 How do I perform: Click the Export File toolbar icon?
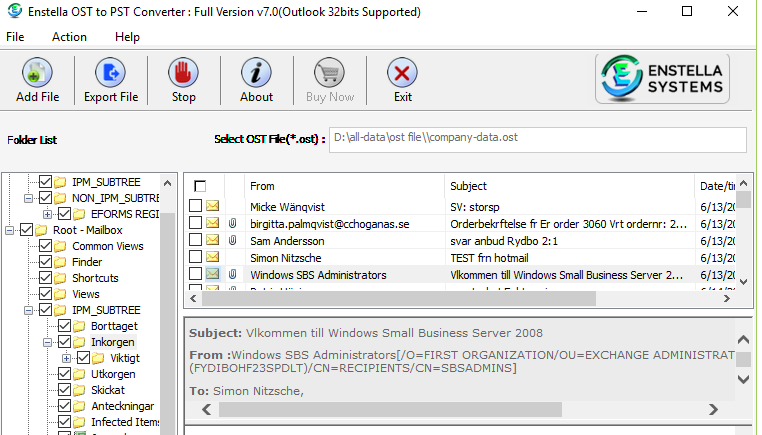[x=110, y=73]
